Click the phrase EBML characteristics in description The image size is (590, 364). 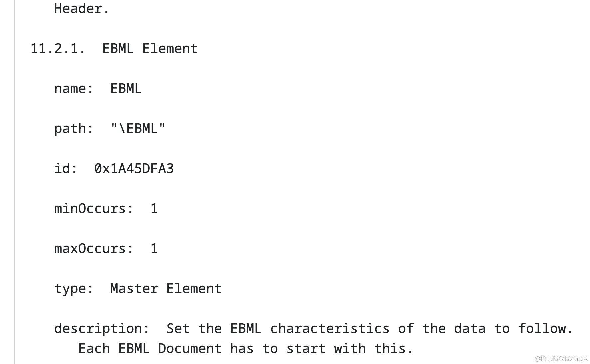[310, 329]
